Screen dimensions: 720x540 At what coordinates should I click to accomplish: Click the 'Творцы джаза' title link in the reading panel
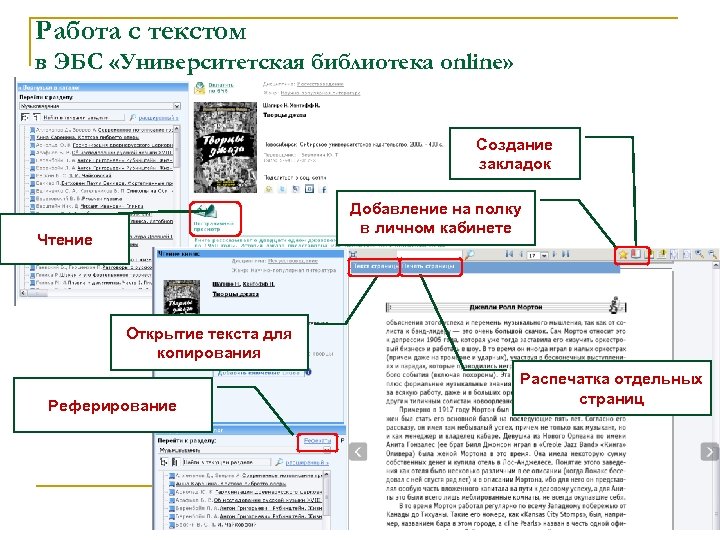[x=235, y=294]
